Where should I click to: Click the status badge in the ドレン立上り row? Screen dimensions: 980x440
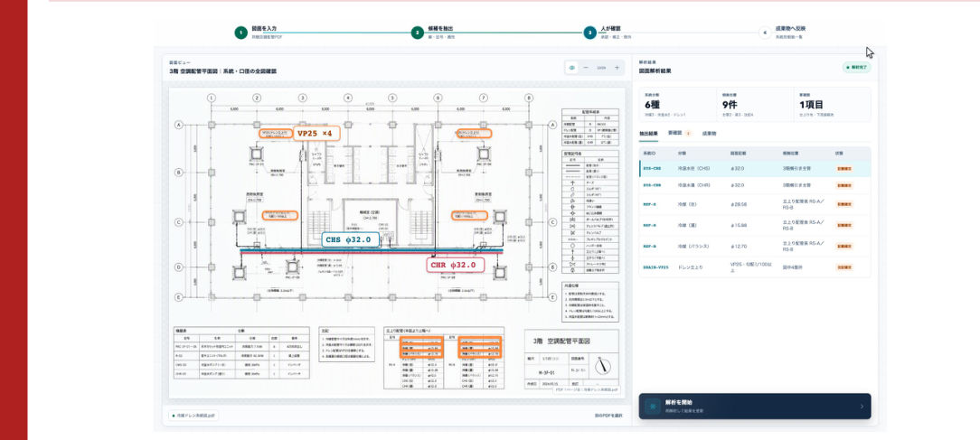[843, 267]
